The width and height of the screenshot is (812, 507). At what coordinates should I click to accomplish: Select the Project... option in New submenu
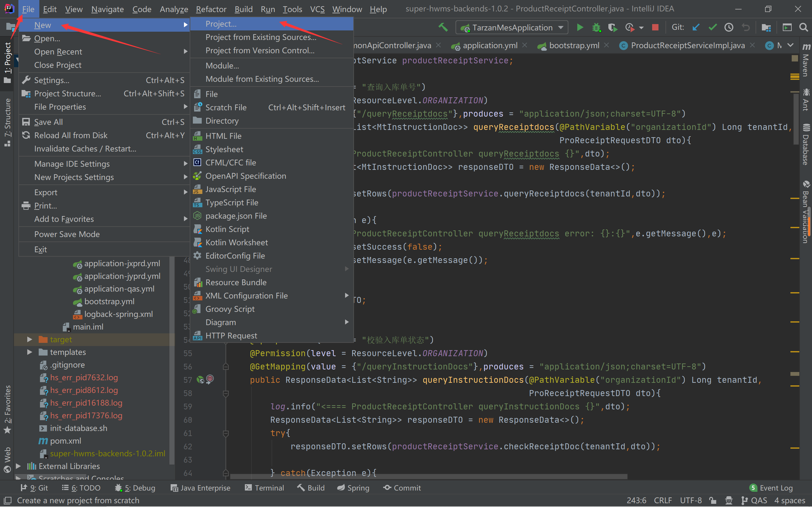pos(221,24)
